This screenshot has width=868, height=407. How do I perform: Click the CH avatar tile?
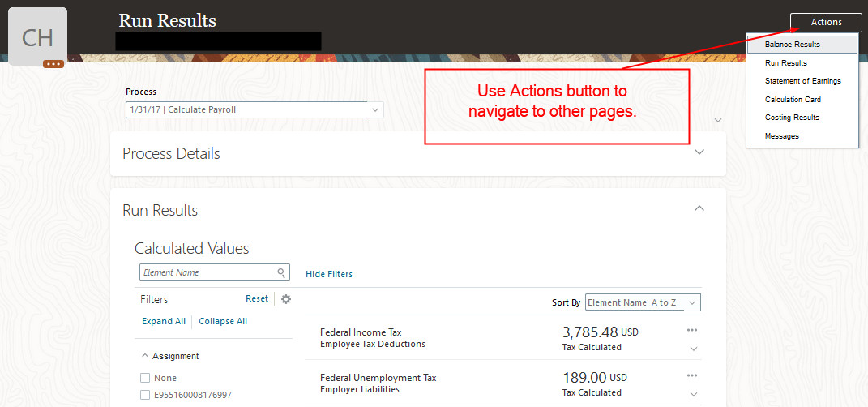point(37,38)
